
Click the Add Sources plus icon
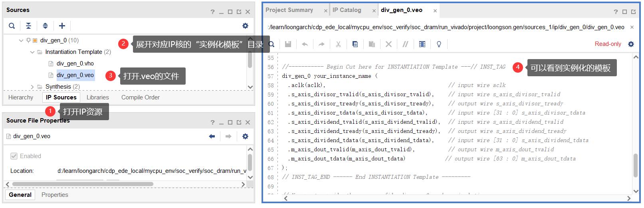click(x=62, y=26)
